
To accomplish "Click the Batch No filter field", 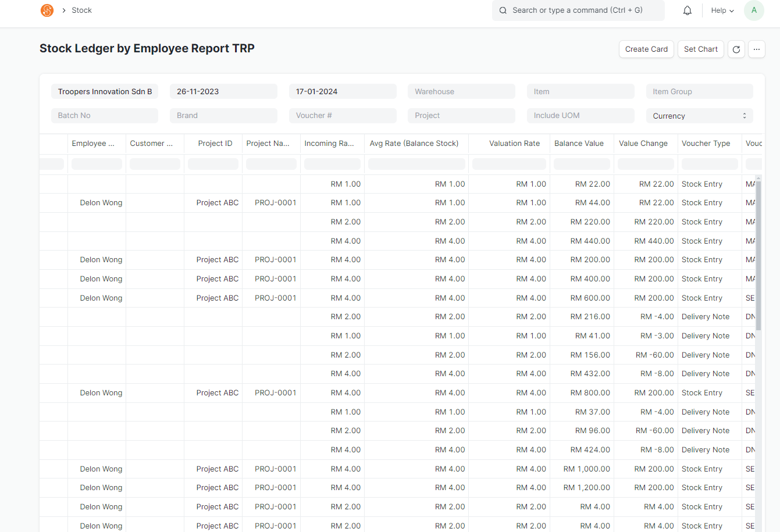I will 105,115.
